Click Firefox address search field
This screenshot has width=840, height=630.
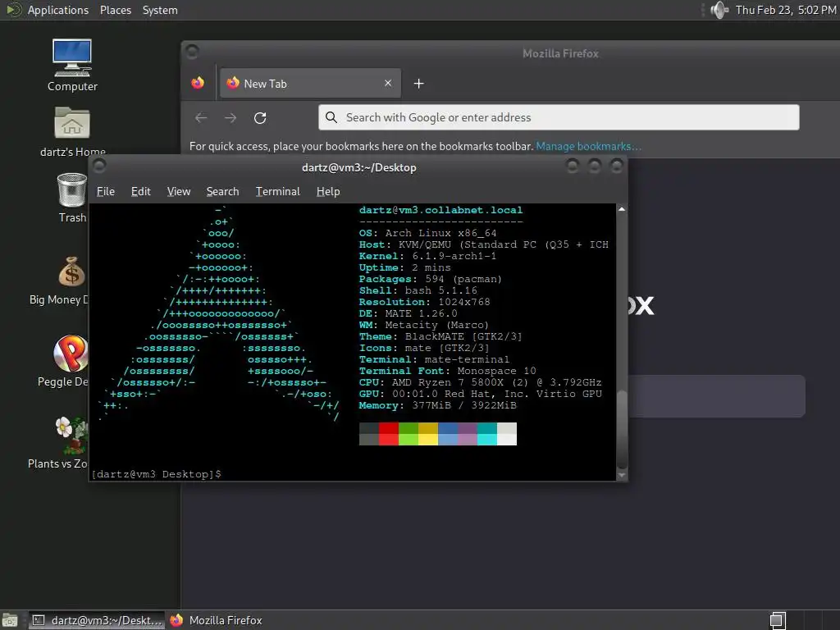pyautogui.click(x=559, y=117)
